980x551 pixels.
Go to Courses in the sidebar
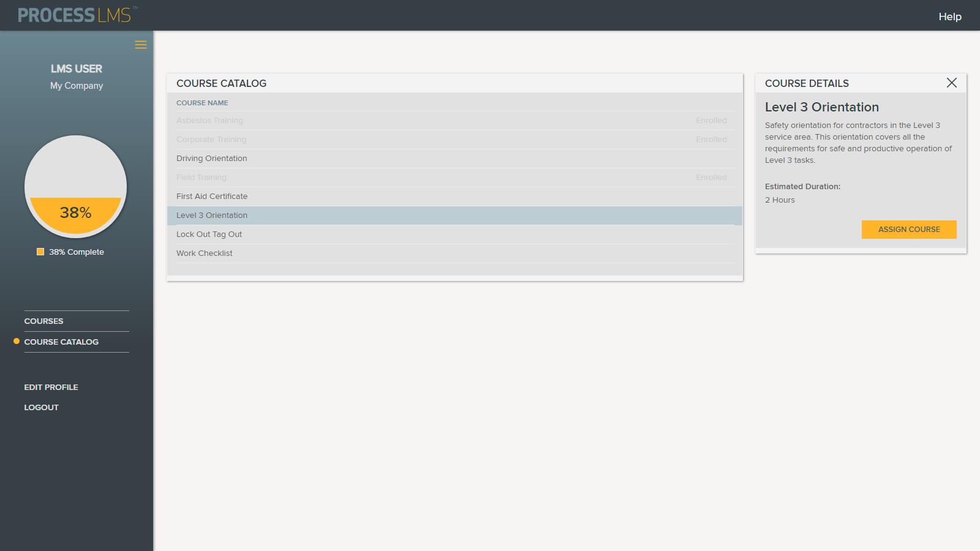click(x=44, y=321)
